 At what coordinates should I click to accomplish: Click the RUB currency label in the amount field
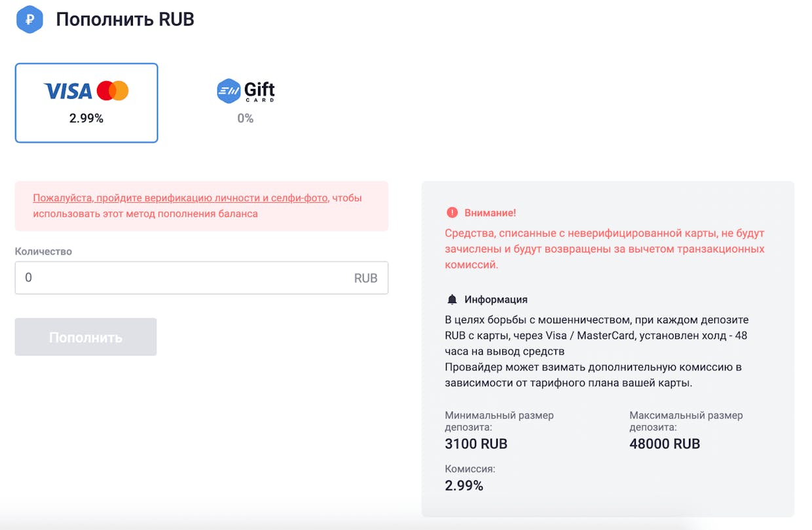[x=365, y=278]
